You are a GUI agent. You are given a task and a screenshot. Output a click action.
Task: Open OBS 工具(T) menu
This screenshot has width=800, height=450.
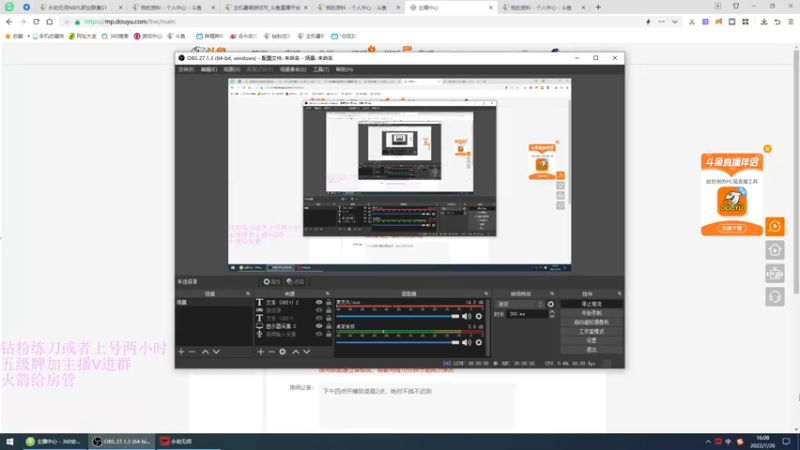point(321,69)
